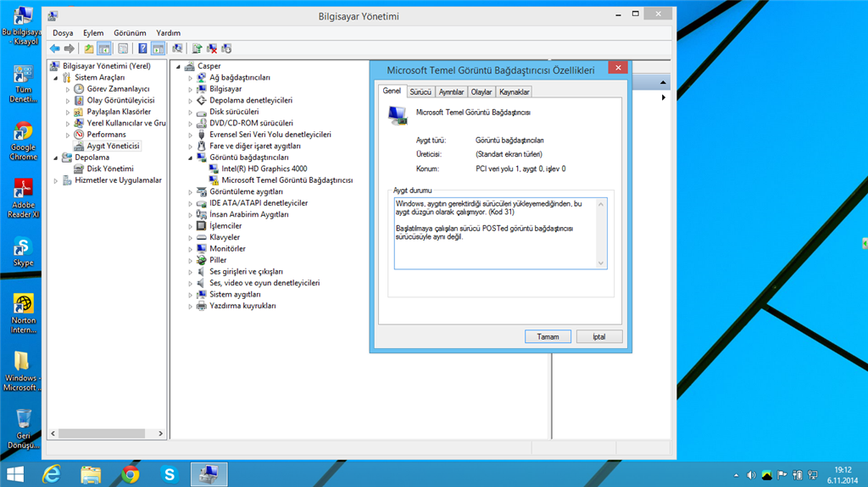Open Adobe Reader XI desktop icon

(x=23, y=198)
